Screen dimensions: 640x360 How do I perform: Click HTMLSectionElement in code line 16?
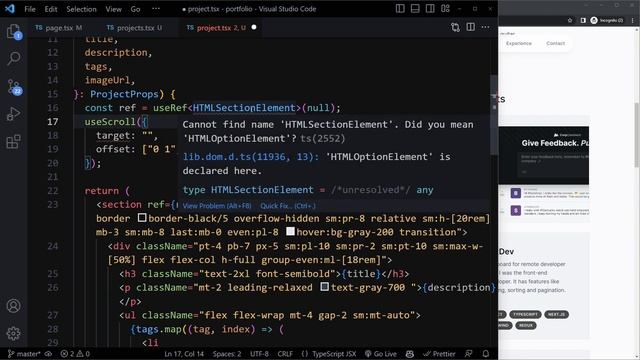coord(244,108)
